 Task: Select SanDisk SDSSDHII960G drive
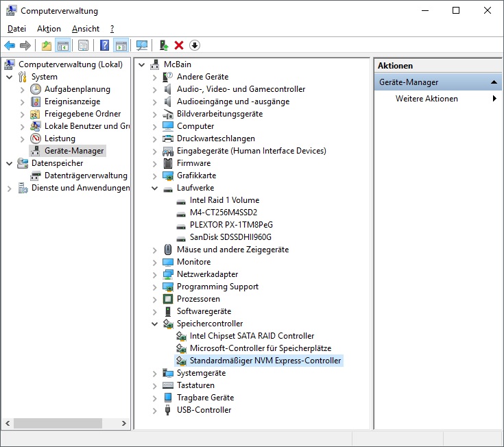coord(230,237)
